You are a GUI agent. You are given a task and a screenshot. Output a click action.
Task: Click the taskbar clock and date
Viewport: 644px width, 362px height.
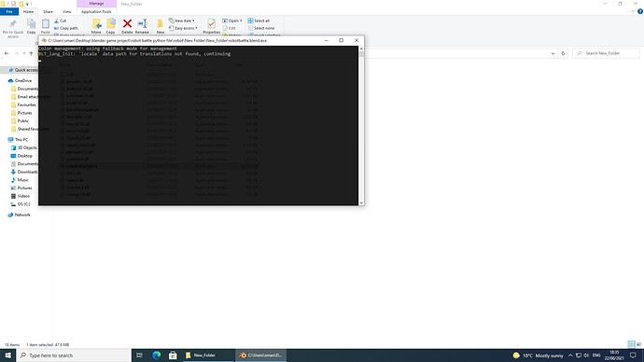tap(614, 355)
